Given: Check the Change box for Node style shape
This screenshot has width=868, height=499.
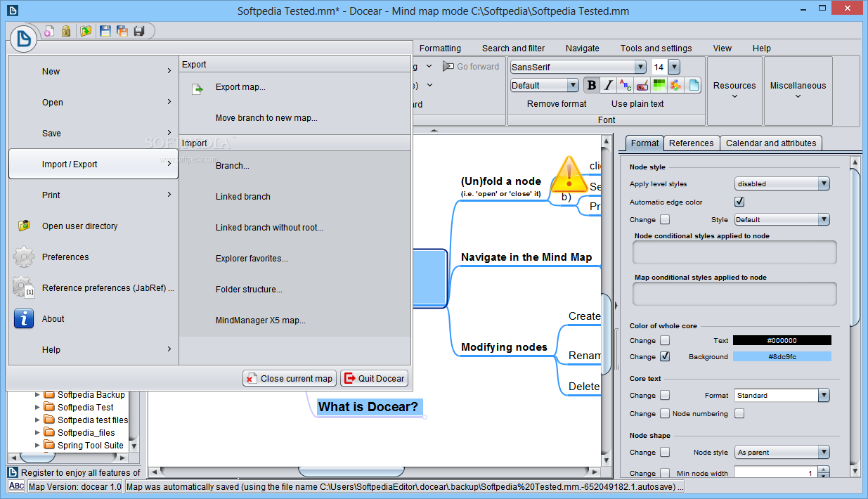Looking at the screenshot, I should (665, 452).
